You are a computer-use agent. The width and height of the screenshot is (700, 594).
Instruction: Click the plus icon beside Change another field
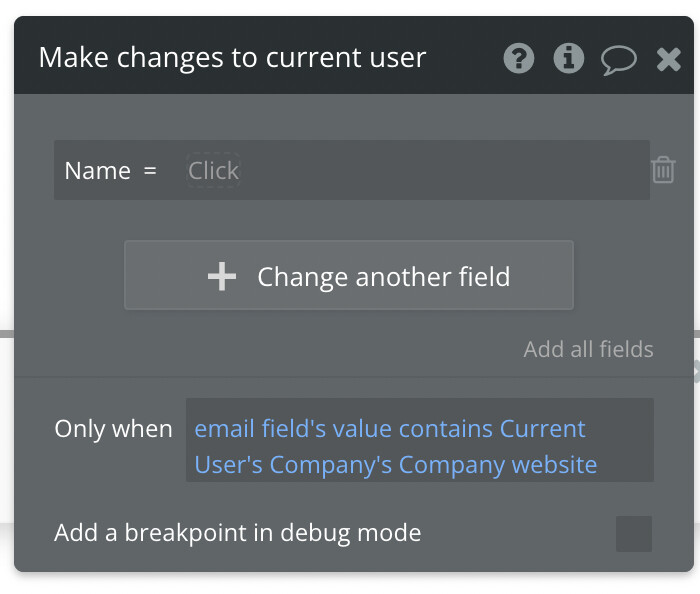click(x=221, y=277)
